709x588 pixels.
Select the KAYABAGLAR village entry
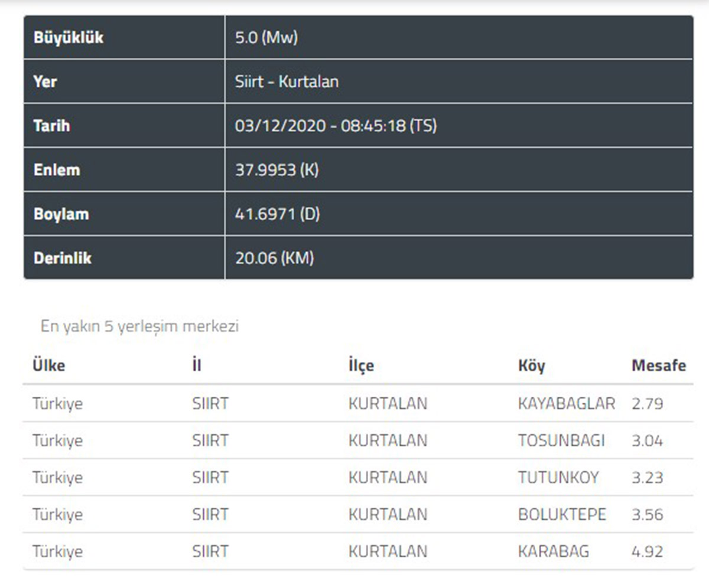click(x=565, y=404)
